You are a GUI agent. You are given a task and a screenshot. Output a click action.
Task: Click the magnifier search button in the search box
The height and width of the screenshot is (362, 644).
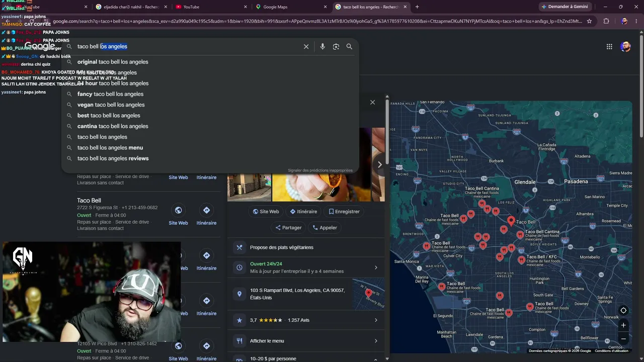[x=349, y=46]
